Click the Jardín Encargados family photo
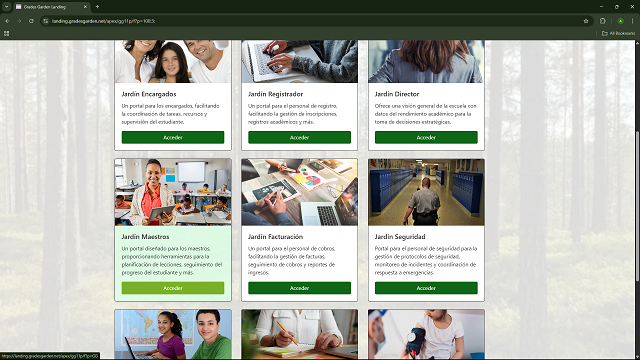This screenshot has height=360, width=640. point(173,61)
